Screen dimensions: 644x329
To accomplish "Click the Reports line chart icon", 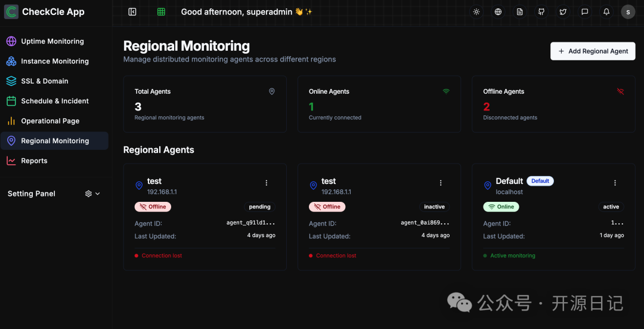I will [11, 161].
